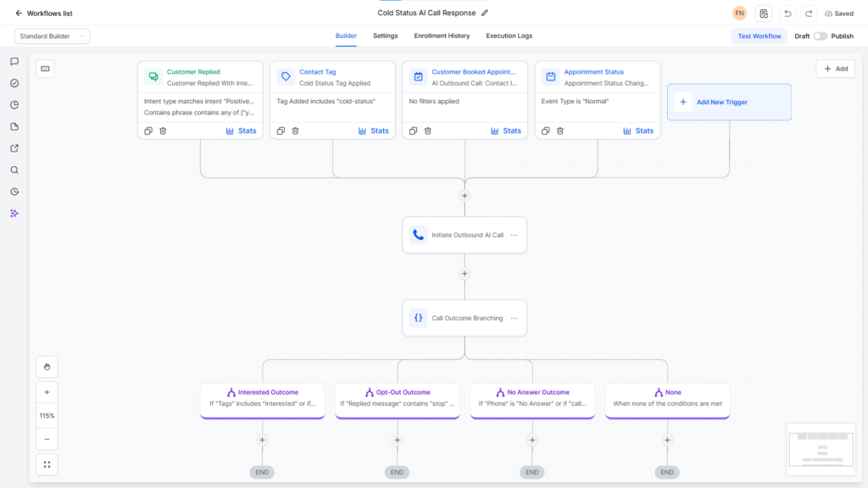This screenshot has width=868, height=488.
Task: Select the Interested Outcome branch
Action: point(263,400)
